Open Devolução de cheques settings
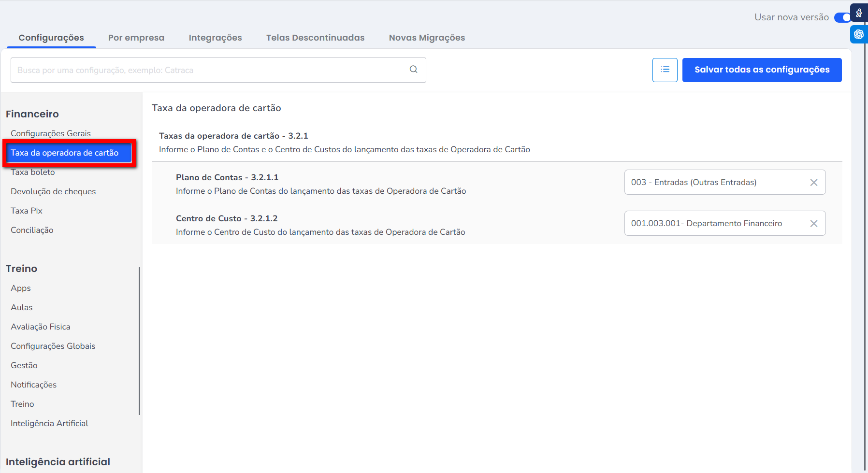The height and width of the screenshot is (473, 868). click(53, 191)
